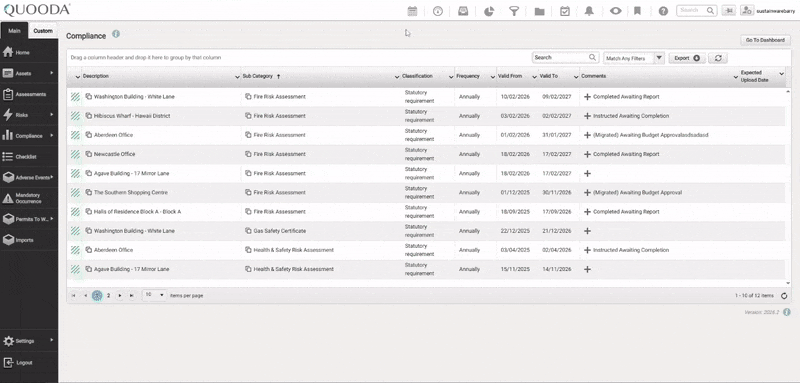Go to the last page arrow
Image resolution: width=800 pixels, height=383 pixels.
pos(132,295)
